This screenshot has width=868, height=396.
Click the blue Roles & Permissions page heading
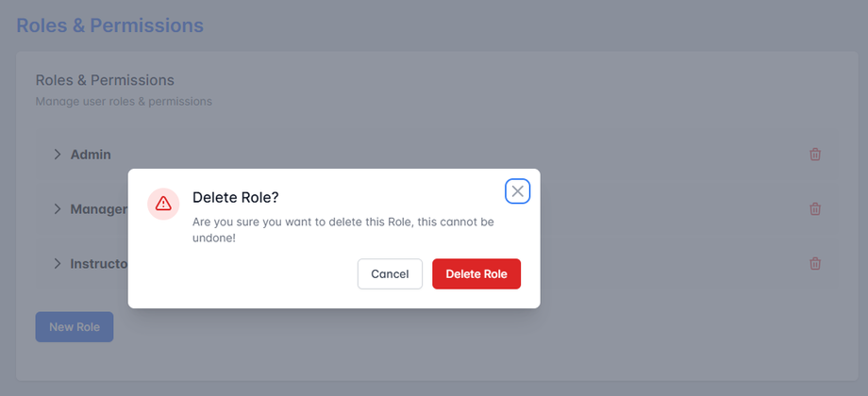pyautogui.click(x=109, y=25)
